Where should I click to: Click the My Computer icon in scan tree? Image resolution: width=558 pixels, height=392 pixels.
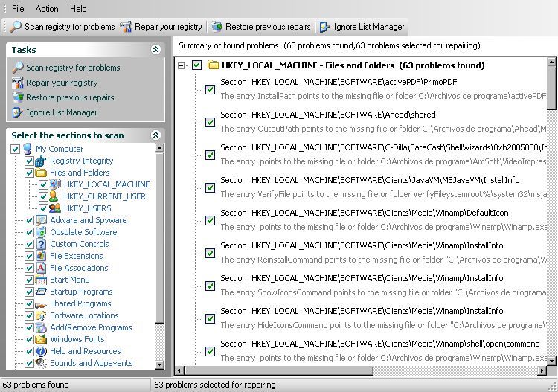(28, 149)
